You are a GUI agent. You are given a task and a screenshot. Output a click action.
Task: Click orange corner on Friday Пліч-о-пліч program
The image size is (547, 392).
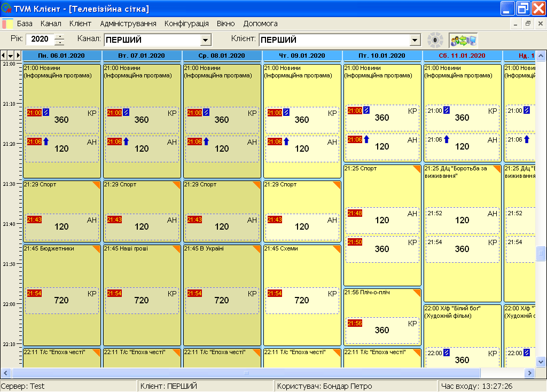(418, 292)
